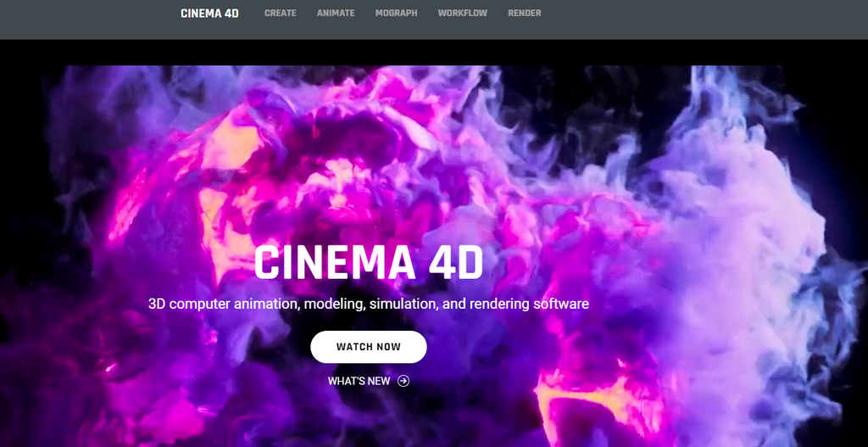Open the Animate menu item
This screenshot has height=447, width=868.
click(x=336, y=14)
